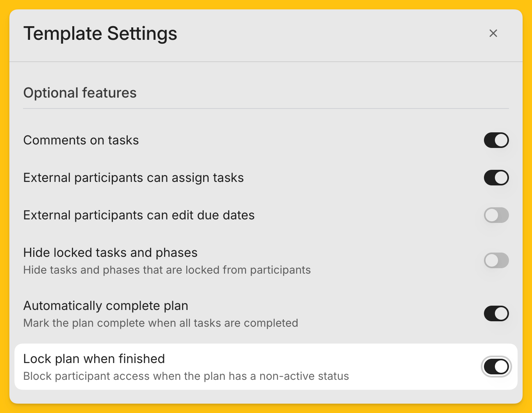
Task: Click the Optional features section heading
Action: pos(80,93)
